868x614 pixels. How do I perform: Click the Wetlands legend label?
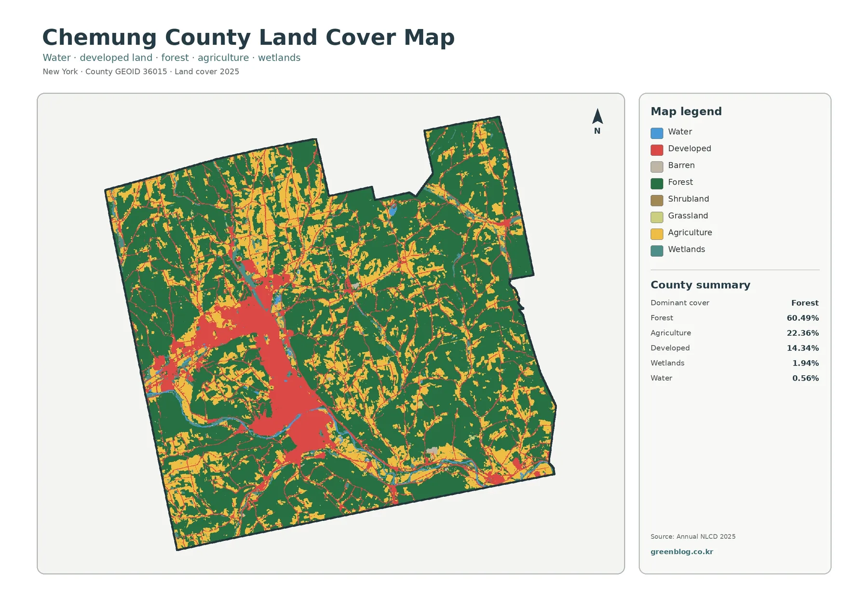[x=687, y=249]
